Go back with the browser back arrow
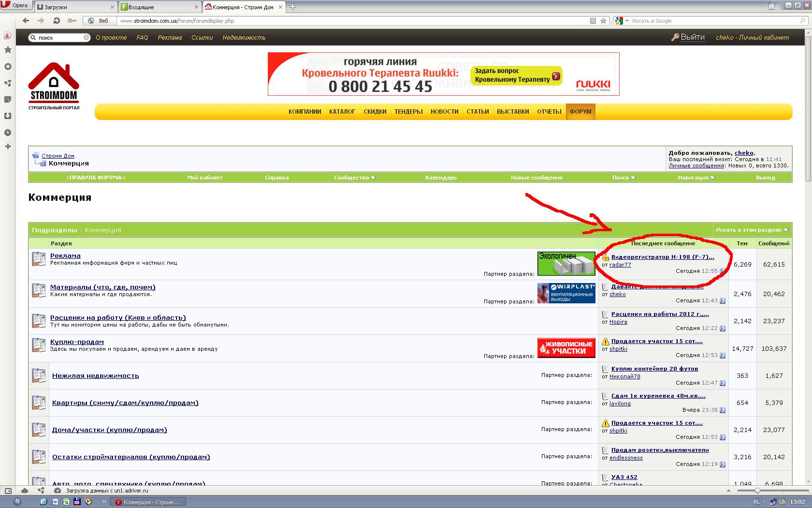 click(26, 21)
